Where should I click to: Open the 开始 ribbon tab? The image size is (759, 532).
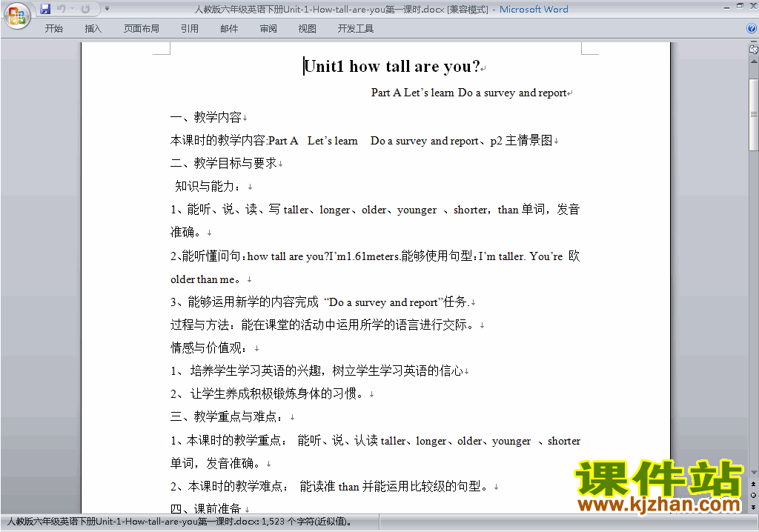tap(53, 29)
